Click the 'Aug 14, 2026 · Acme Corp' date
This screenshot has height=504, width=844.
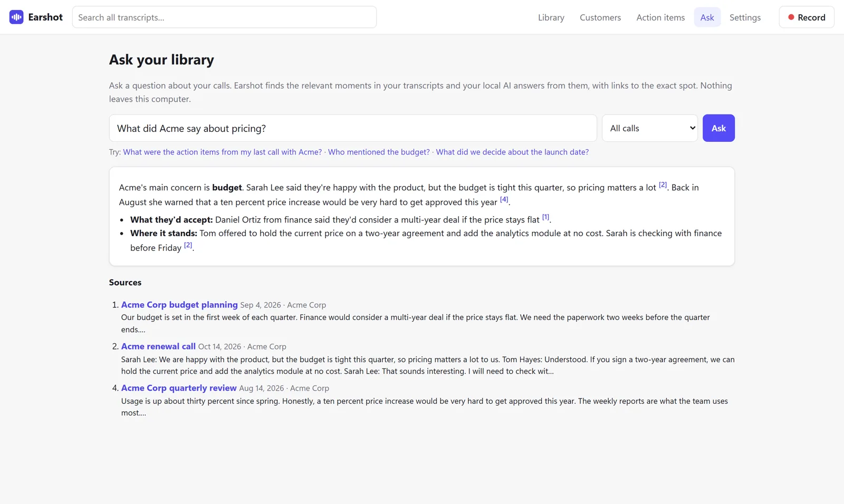point(284,389)
